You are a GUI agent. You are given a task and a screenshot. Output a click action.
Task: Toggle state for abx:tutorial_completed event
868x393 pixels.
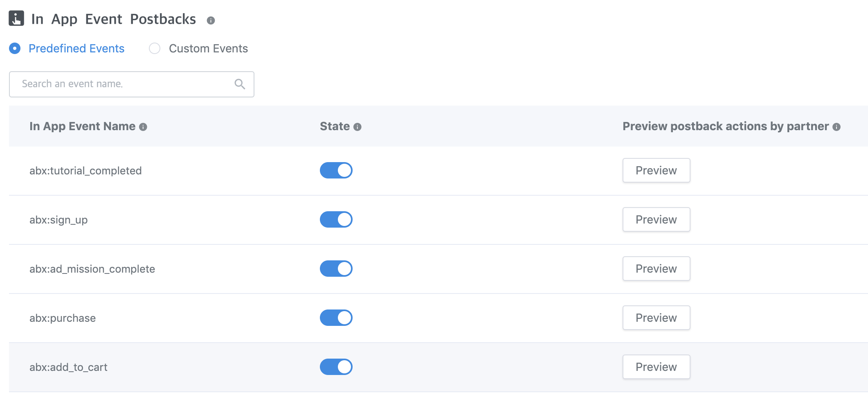[336, 170]
